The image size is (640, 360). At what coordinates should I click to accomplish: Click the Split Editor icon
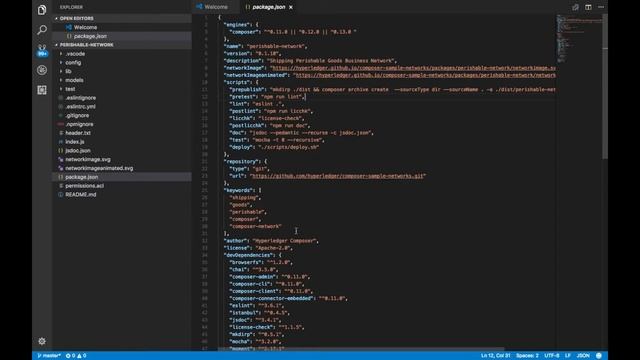click(588, 7)
